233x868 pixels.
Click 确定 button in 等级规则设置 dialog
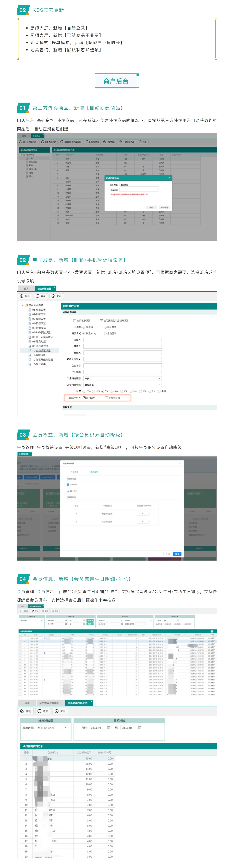click(177, 554)
